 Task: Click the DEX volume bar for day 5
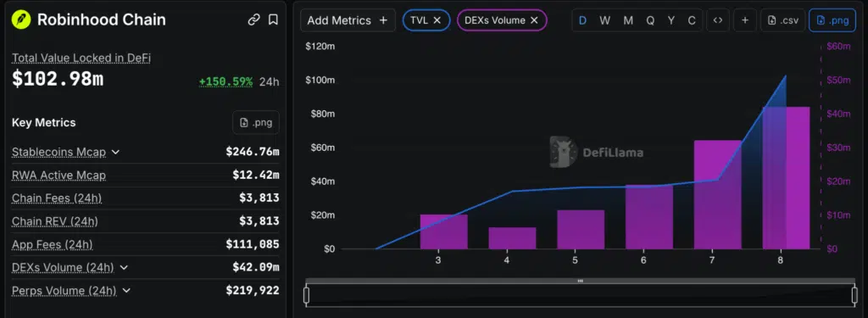581,229
